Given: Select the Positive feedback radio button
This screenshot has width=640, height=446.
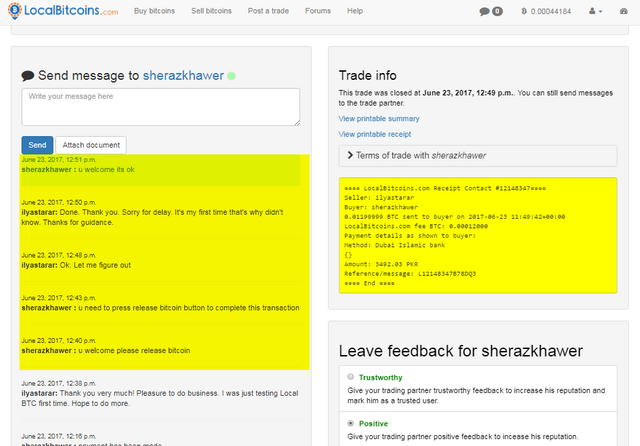Looking at the screenshot, I should pyautogui.click(x=351, y=423).
